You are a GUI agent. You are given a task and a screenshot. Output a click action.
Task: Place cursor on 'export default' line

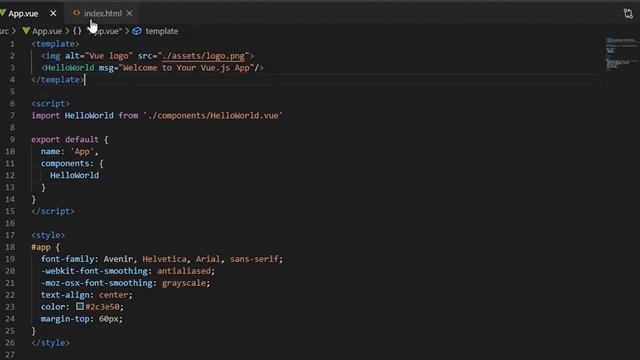(x=70, y=140)
